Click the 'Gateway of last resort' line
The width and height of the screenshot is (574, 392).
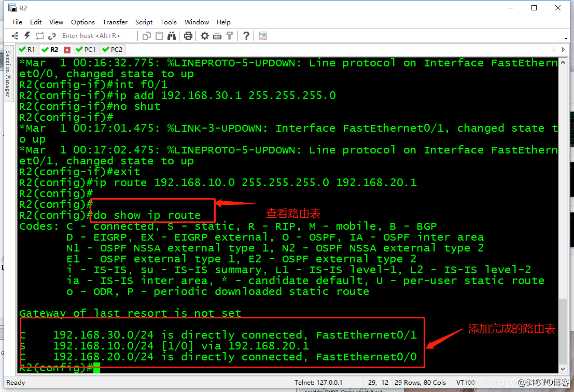(130, 313)
